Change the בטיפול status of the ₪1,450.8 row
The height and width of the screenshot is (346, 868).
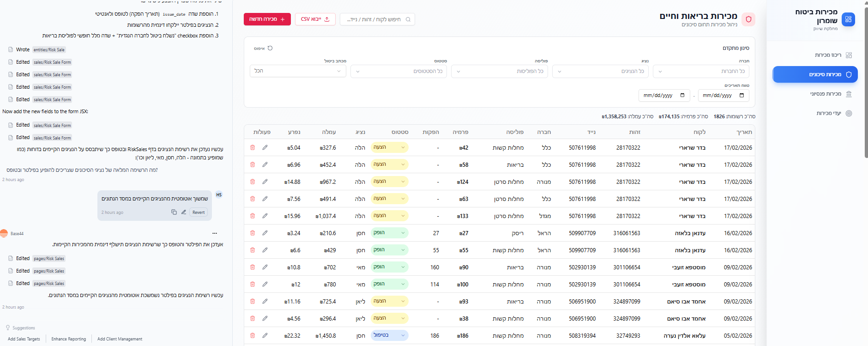point(390,335)
